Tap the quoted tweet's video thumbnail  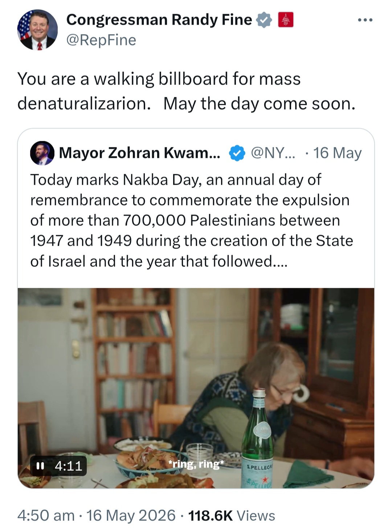tap(196, 388)
